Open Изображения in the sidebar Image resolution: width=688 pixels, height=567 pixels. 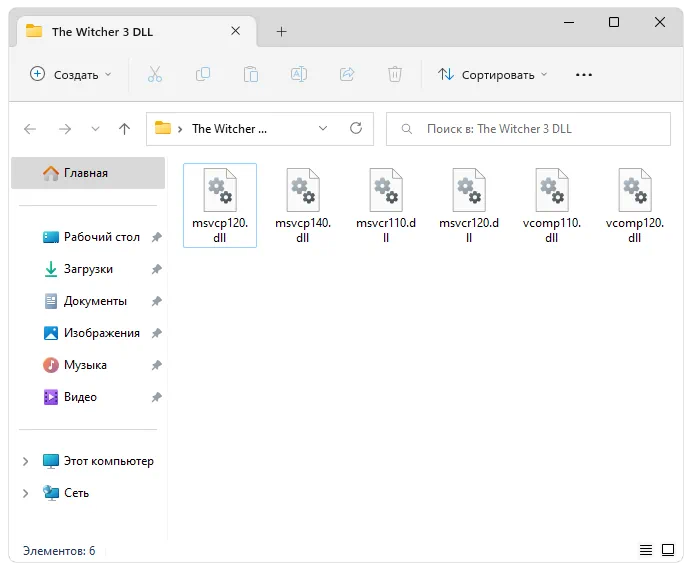coord(91,333)
